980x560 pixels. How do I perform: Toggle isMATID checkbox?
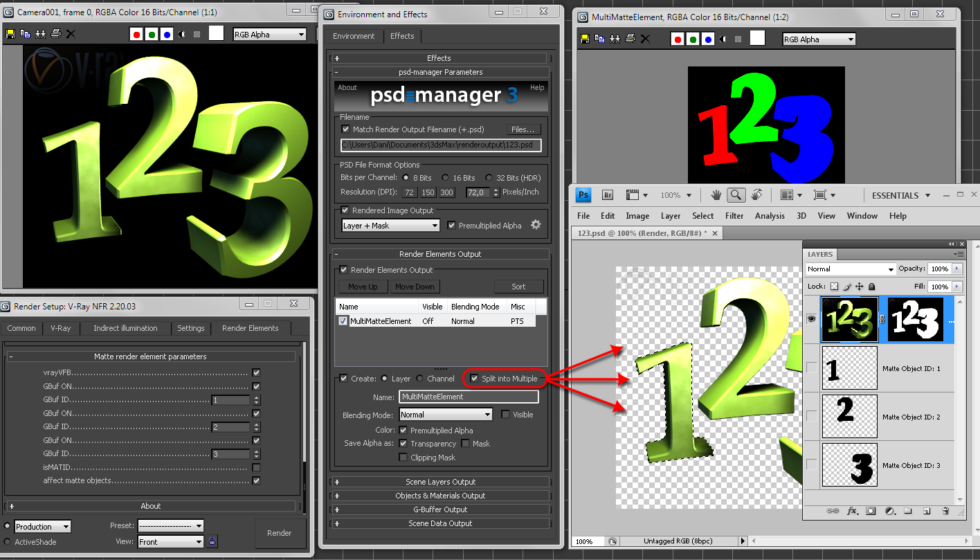[x=256, y=468]
